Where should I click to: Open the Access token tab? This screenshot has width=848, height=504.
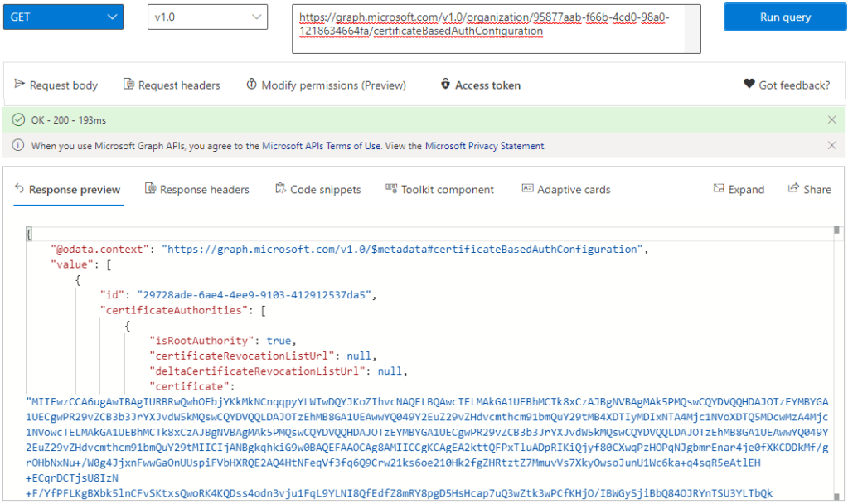coord(481,85)
